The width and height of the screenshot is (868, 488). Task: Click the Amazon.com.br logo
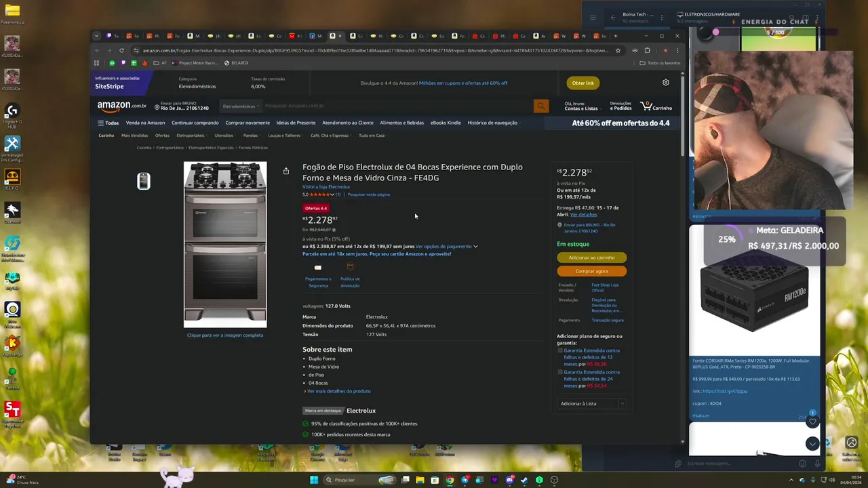coord(121,106)
